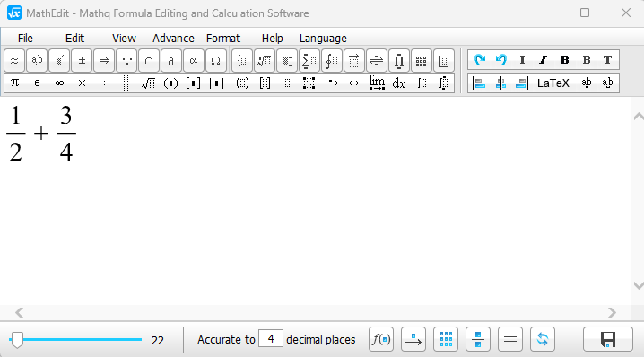Click the equals calculation button
This screenshot has height=357, width=644.
click(x=510, y=339)
